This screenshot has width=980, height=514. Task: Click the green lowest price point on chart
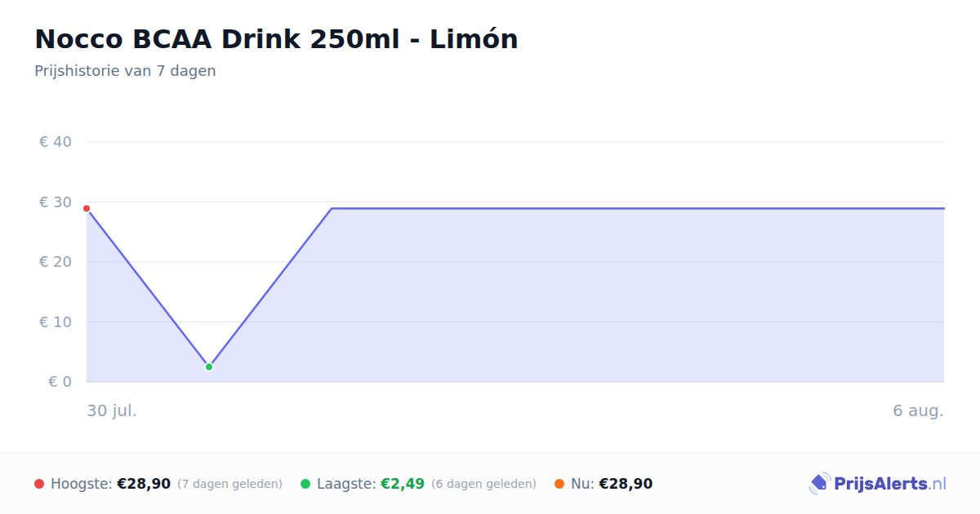(209, 367)
